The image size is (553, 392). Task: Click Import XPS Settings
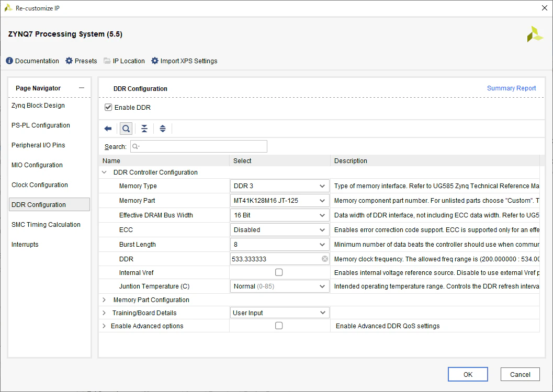184,61
